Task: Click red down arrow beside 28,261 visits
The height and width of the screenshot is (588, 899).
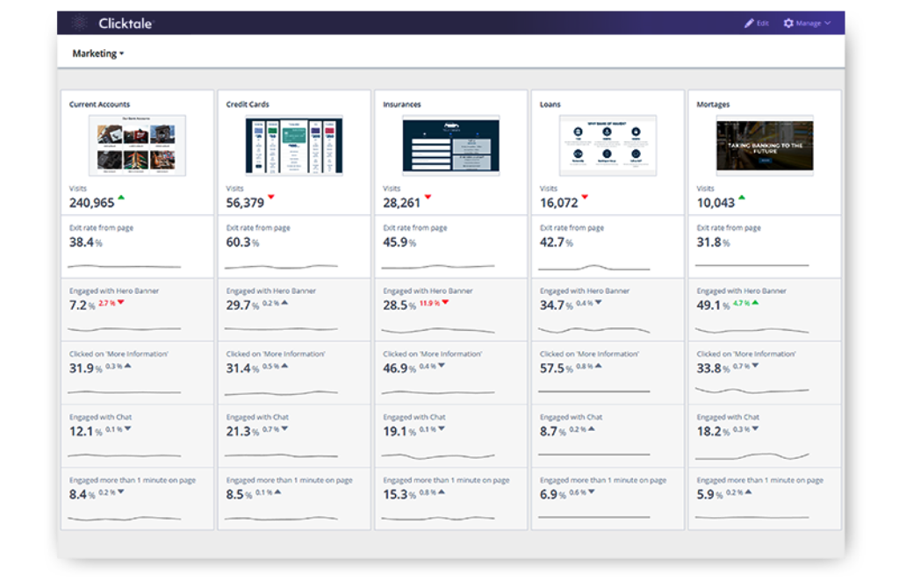Action: (428, 197)
